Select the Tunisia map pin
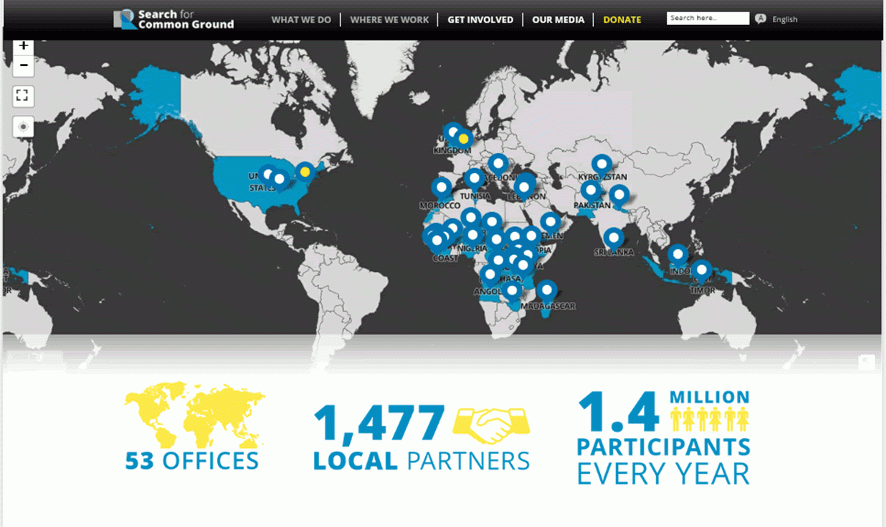 coord(474,179)
